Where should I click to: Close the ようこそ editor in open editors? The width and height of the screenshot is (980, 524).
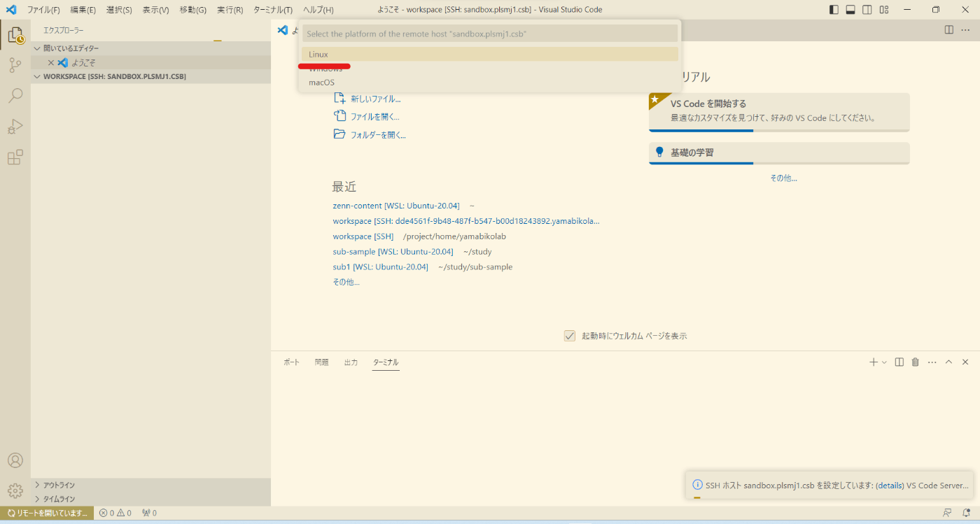[x=50, y=62]
